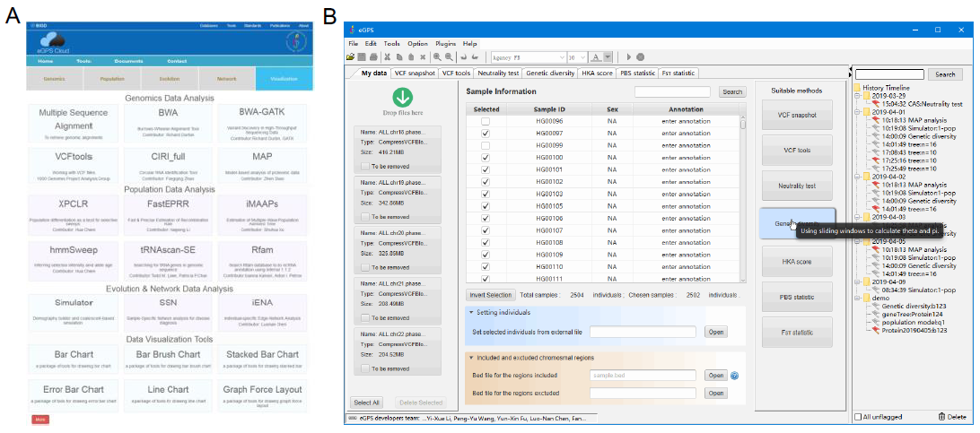This screenshot has height=433, width=980.
Task: Click the play run toolbar icon
Action: [x=628, y=56]
